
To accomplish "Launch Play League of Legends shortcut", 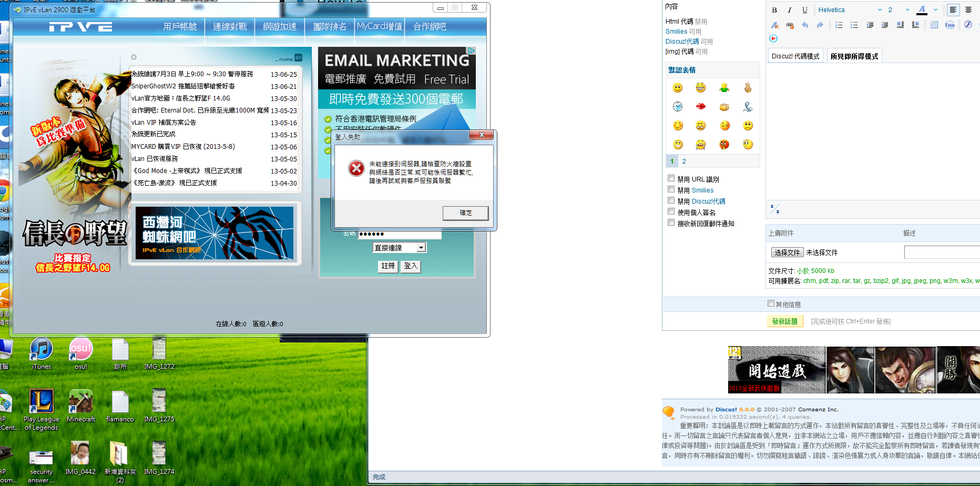I will tap(42, 410).
